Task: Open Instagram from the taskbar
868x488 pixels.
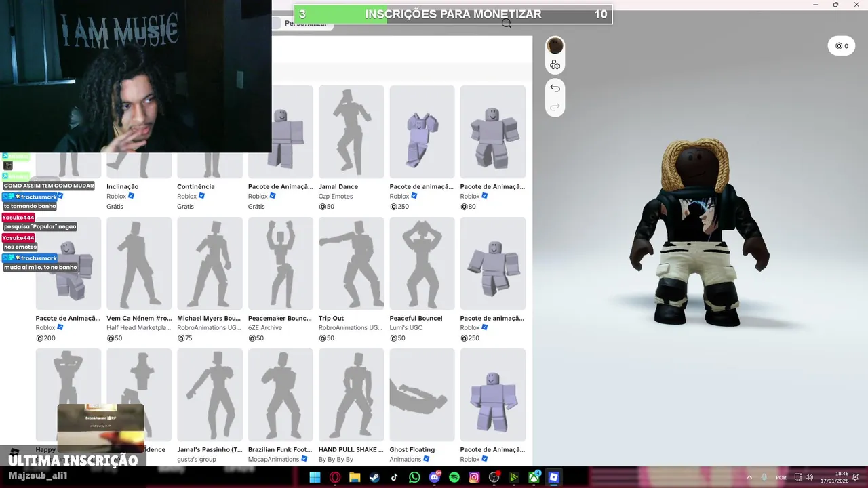Action: point(474,477)
